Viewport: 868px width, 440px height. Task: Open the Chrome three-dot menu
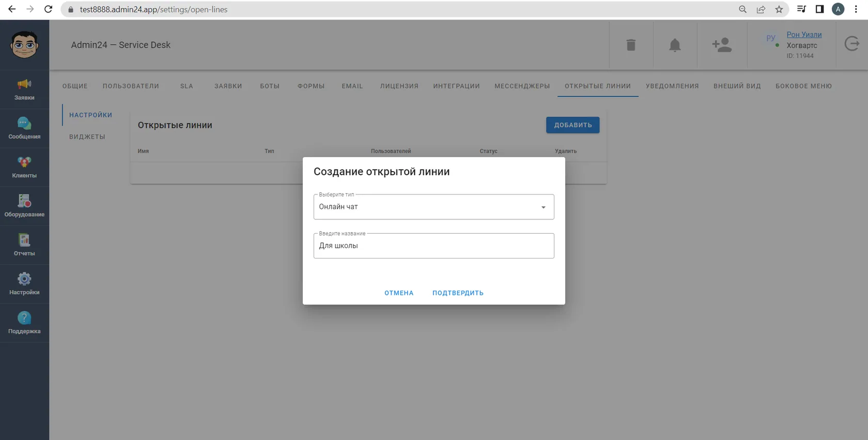[856, 9]
